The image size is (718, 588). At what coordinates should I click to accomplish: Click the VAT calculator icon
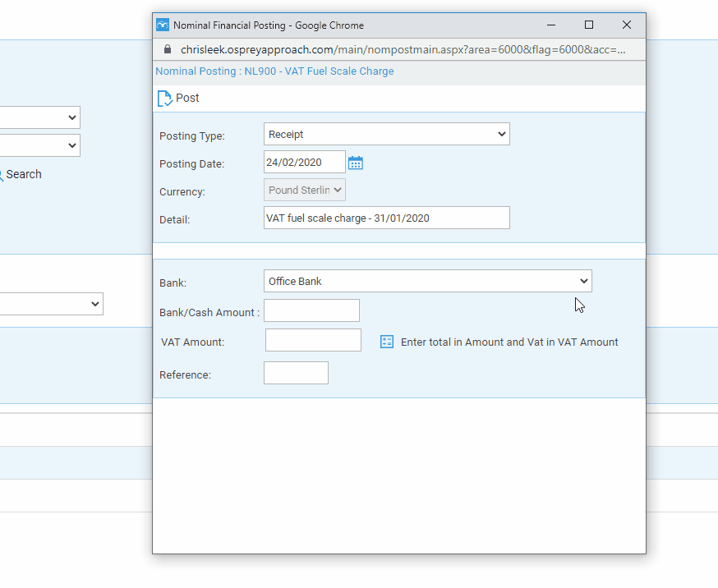coord(387,342)
